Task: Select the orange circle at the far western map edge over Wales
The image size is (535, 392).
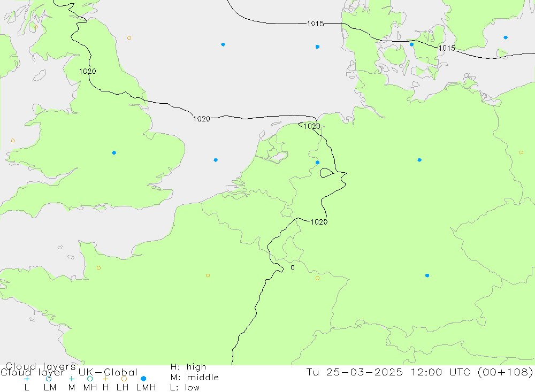Action: tap(13, 141)
